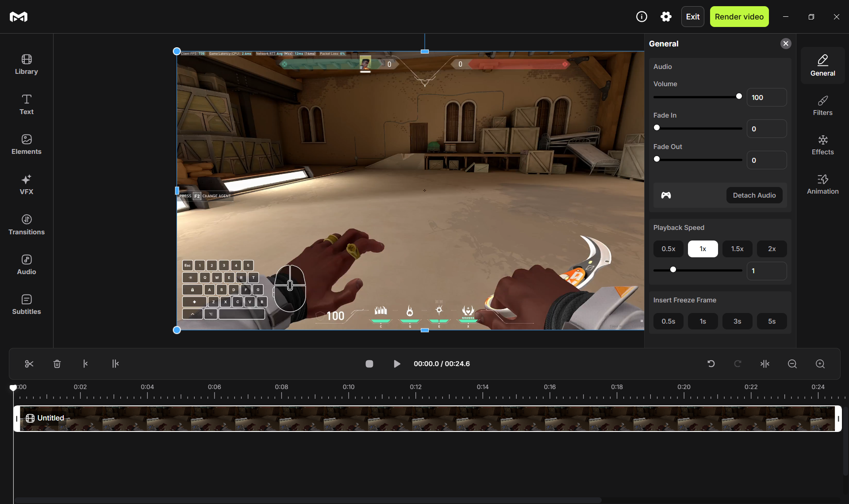
Task: Set playback speed to 1.5x
Action: tap(737, 249)
